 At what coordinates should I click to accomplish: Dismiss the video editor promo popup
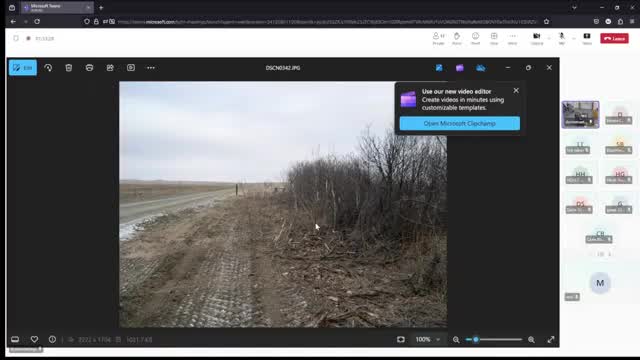pyautogui.click(x=516, y=91)
